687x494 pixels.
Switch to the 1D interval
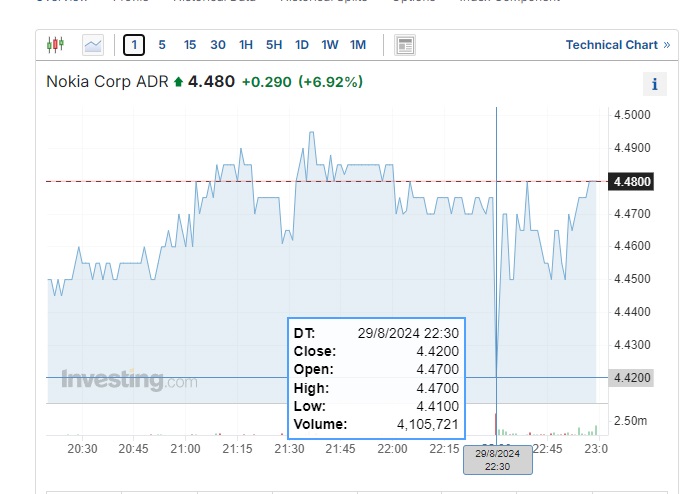pyautogui.click(x=302, y=45)
